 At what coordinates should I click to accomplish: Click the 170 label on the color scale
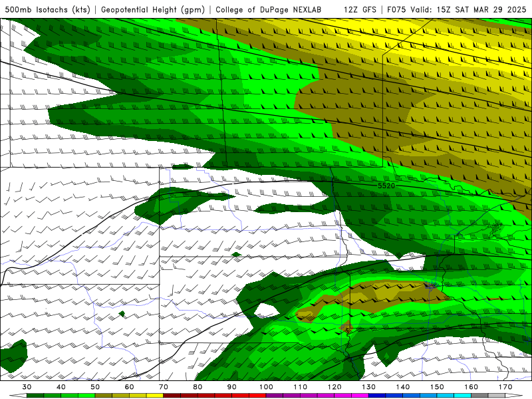pyautogui.click(x=505, y=387)
